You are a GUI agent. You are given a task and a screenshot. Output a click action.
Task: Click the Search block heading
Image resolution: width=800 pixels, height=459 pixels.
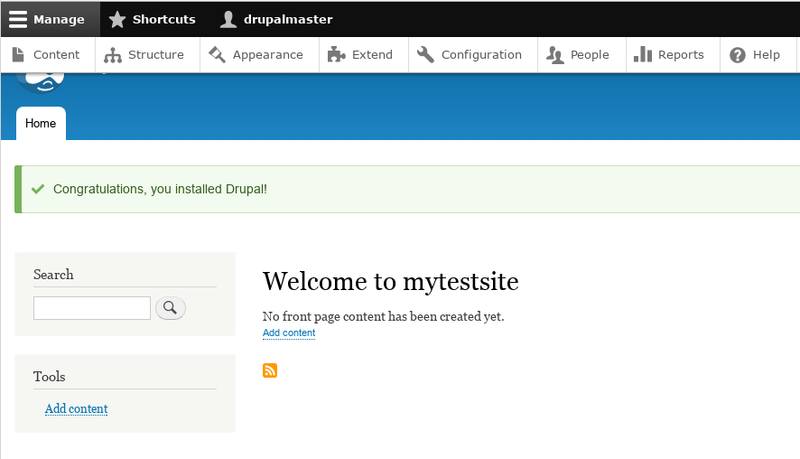[54, 274]
